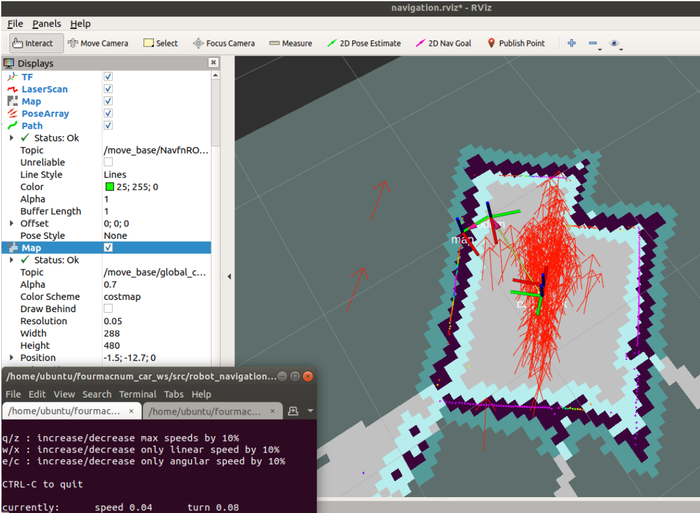The image size is (700, 513).
Task: Activate Focus Camera tool
Action: tap(224, 43)
